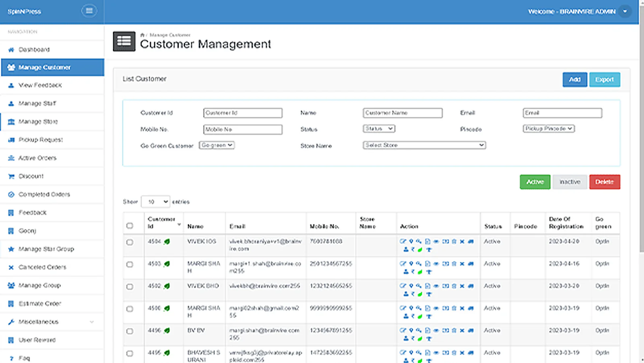Click the home breadcrumb icon
The image size is (644, 363).
(x=142, y=35)
